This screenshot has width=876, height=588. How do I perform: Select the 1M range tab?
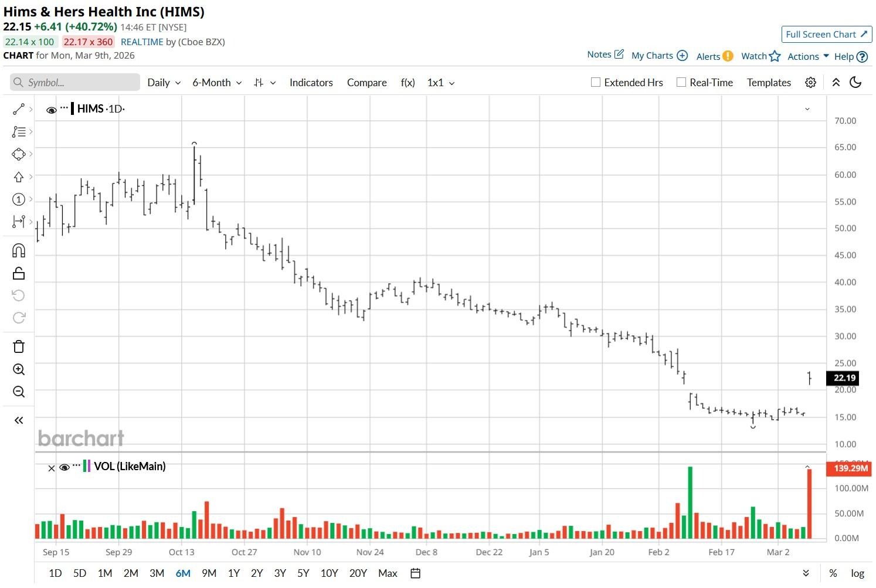pos(105,573)
